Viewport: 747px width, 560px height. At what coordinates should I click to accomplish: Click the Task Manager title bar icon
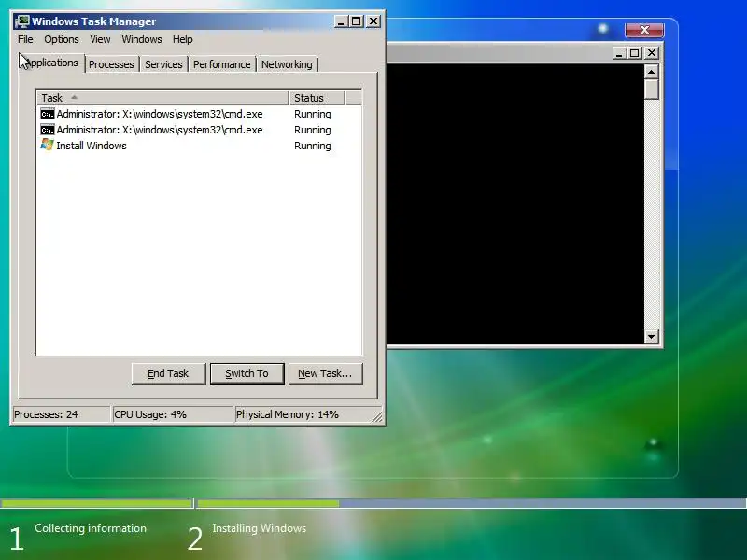(21, 21)
